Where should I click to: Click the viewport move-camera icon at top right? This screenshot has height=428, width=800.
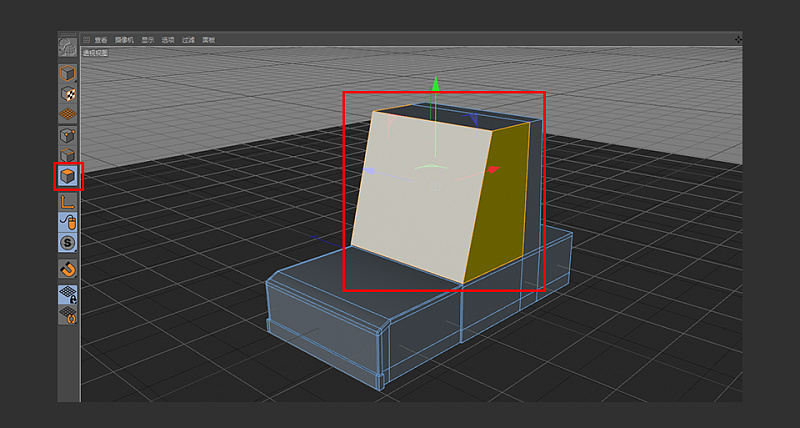click(738, 40)
